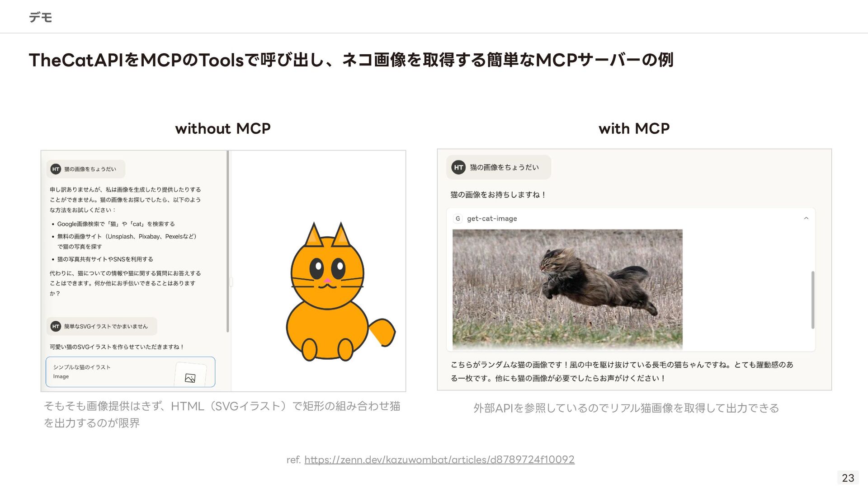
Task: Click the divider handle between chat and preview
Action: 231,282
